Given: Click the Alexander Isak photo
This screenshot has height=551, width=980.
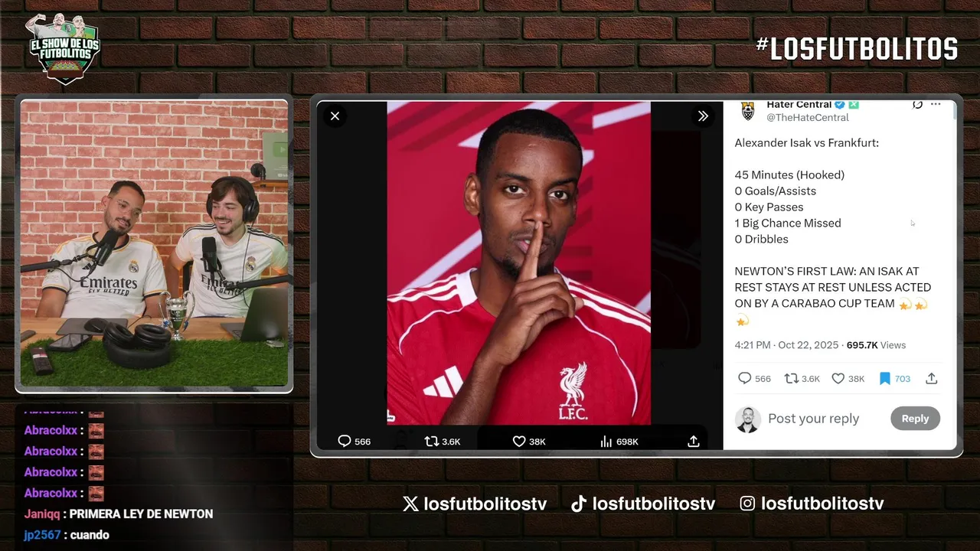Looking at the screenshot, I should click(518, 262).
